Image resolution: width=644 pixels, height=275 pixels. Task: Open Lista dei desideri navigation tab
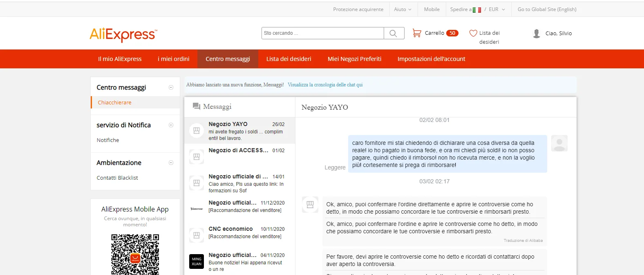click(x=289, y=59)
